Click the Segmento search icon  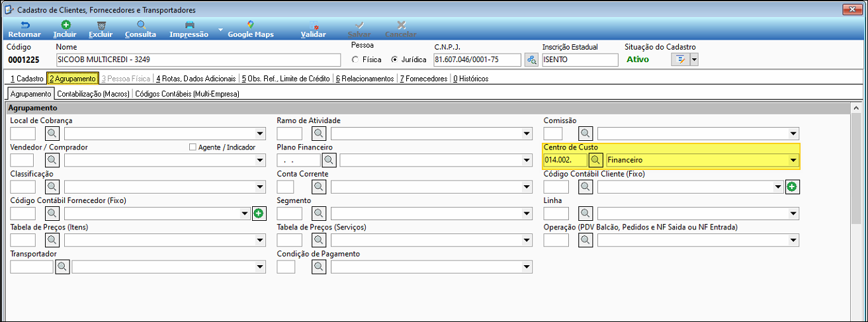click(x=320, y=214)
